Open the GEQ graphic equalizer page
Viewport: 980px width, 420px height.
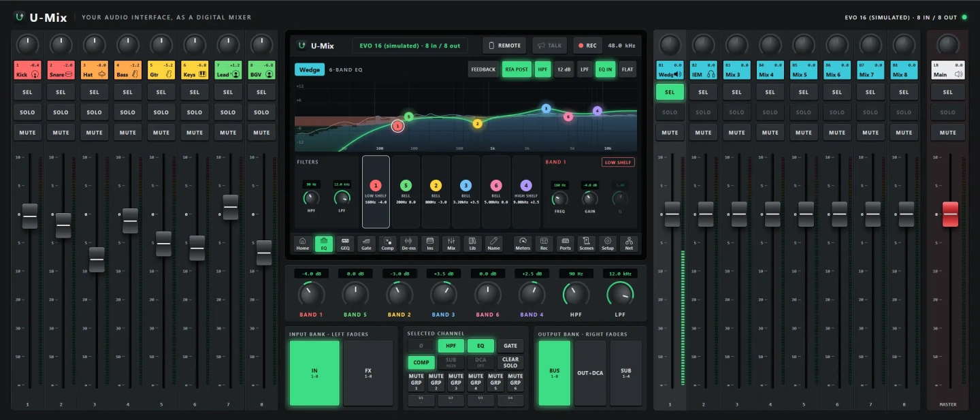345,244
